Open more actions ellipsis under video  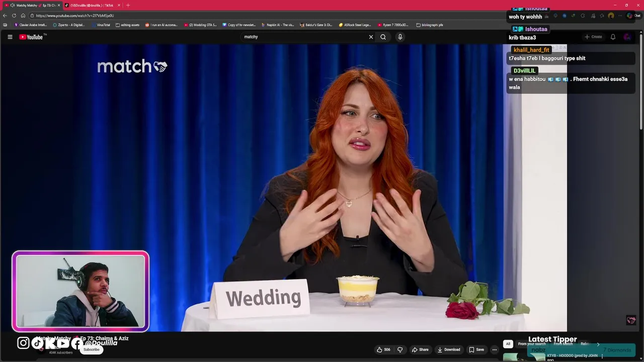click(495, 349)
